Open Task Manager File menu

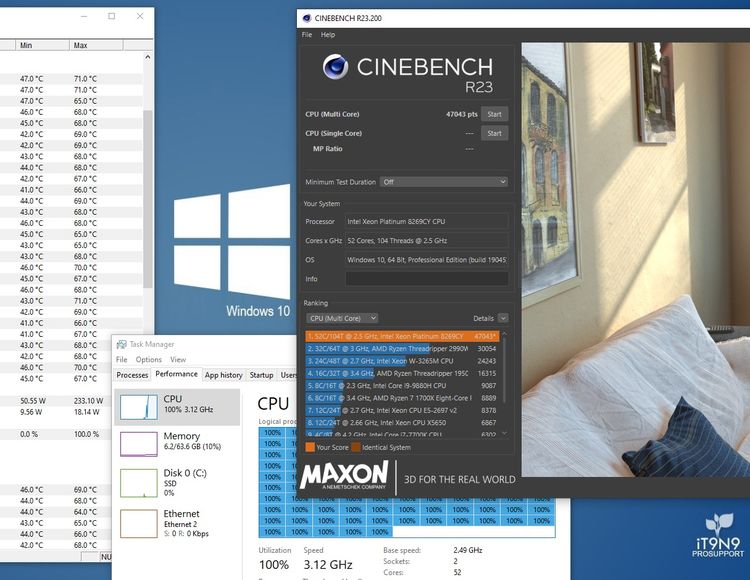coord(121,360)
